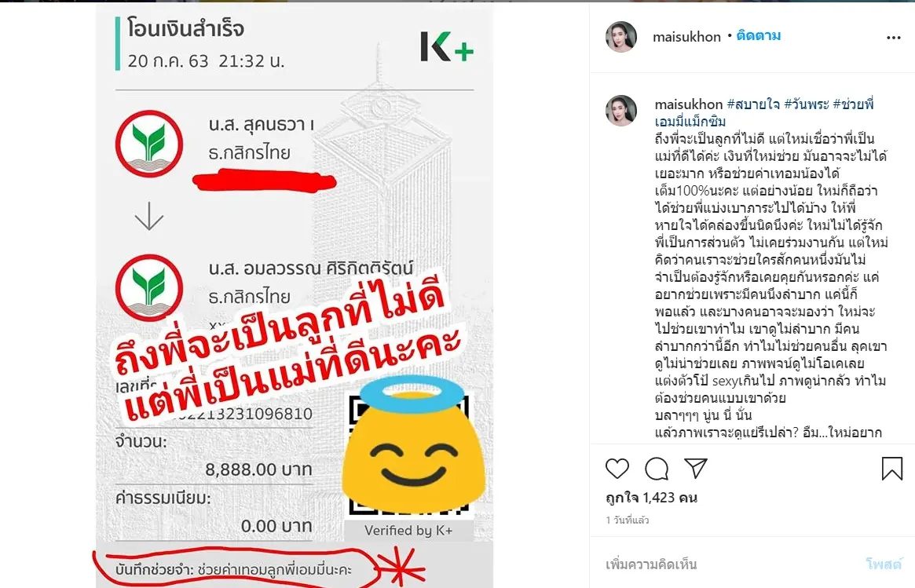Open maisukhon username in the caption
The width and height of the screenshot is (915, 588).
tap(689, 104)
